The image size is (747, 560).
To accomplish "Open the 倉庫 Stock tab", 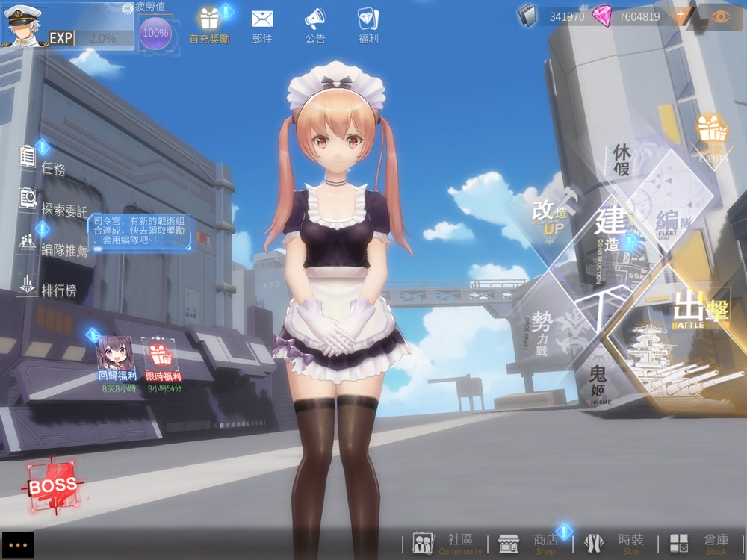I will (x=699, y=544).
